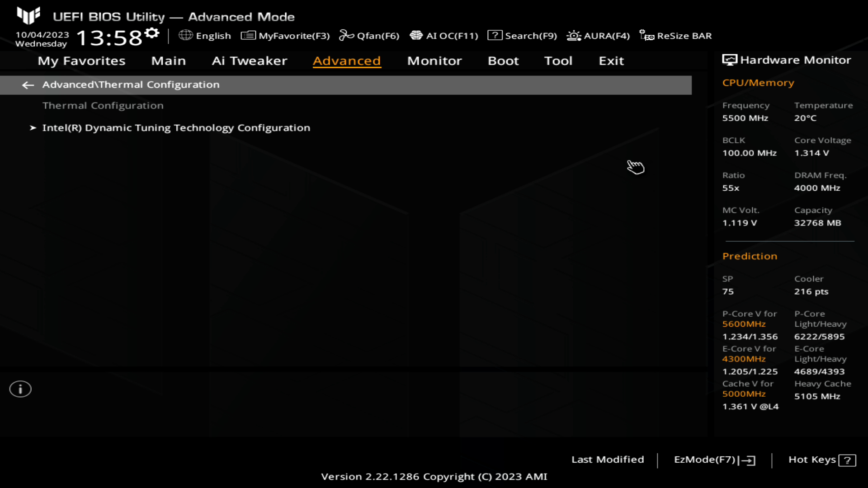
Task: Click the Search question mark icon
Action: (495, 35)
